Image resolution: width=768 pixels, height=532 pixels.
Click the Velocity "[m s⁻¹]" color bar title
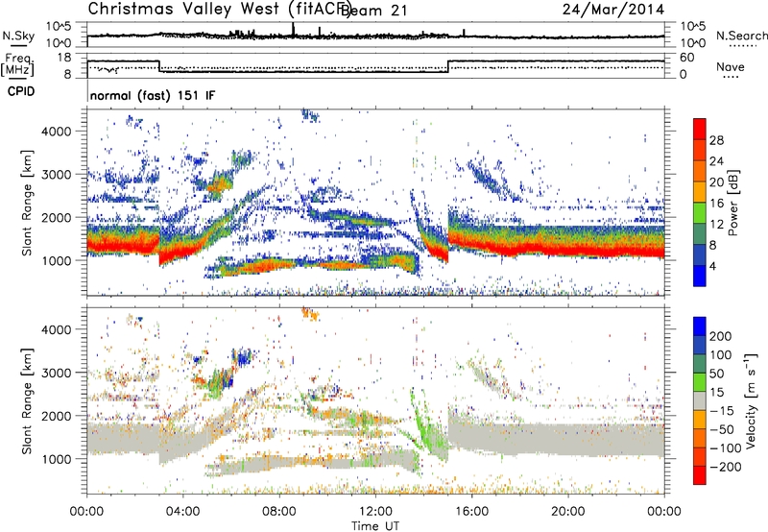pos(750,401)
